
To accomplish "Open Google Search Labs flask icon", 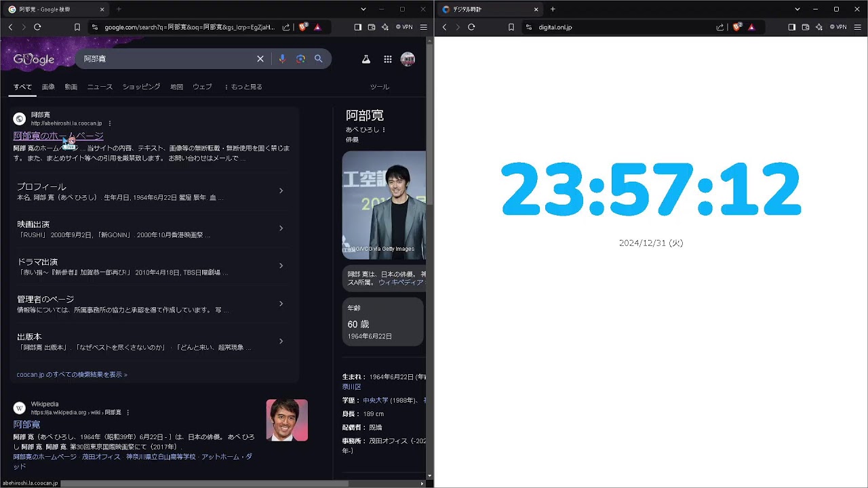I will tap(366, 59).
